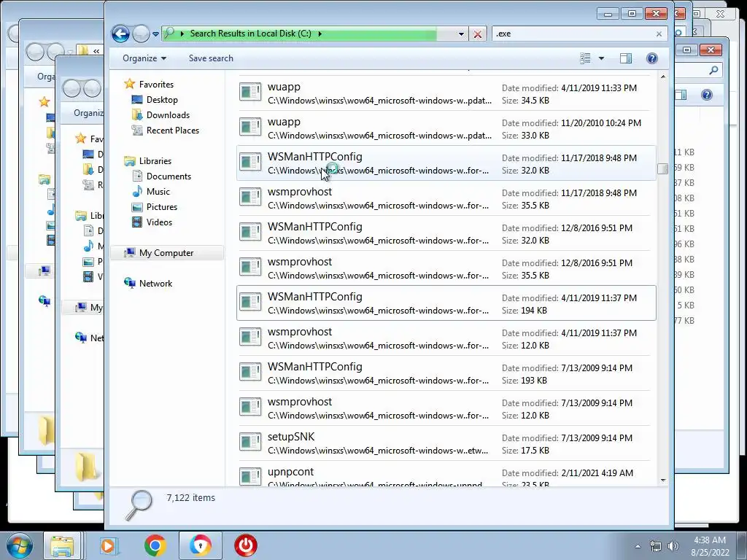Click Save search in the toolbar

click(211, 58)
